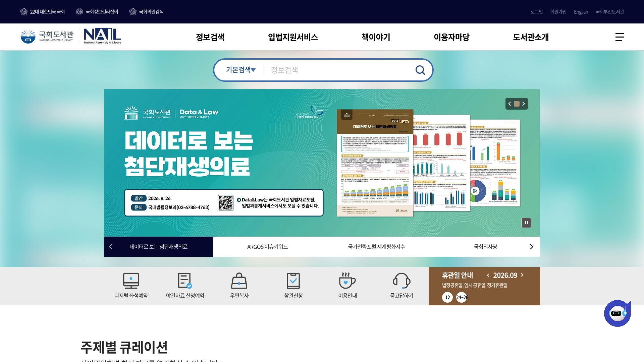644x362 pixels.
Task: Click the magnifier search icon
Action: [x=420, y=70]
